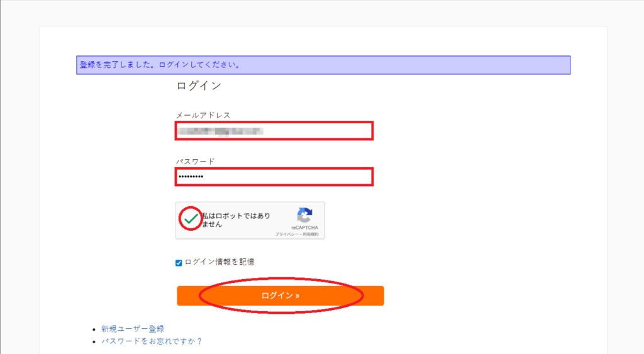Click the blurred email address text
Viewport: 644px width, 354px height.
[x=219, y=131]
